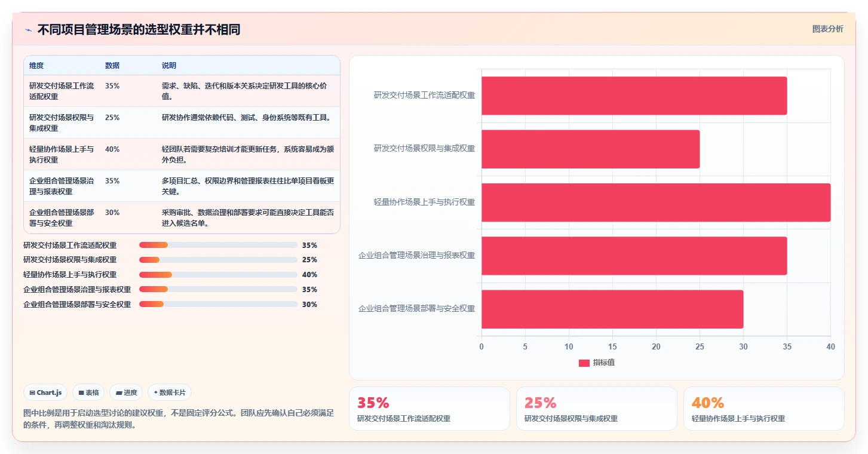Viewport: 868px width, 454px height.
Task: Click description starting 轻团队若需要复杂培训
Action: pyautogui.click(x=248, y=154)
